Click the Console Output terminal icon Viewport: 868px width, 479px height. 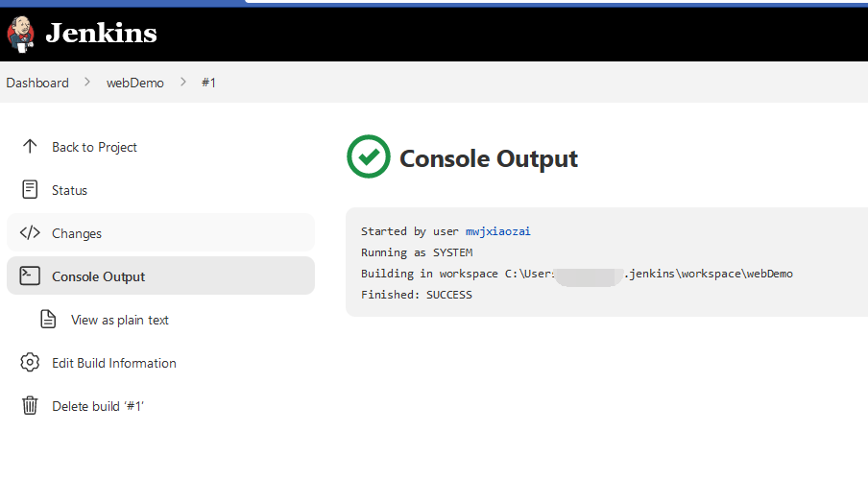(x=30, y=276)
